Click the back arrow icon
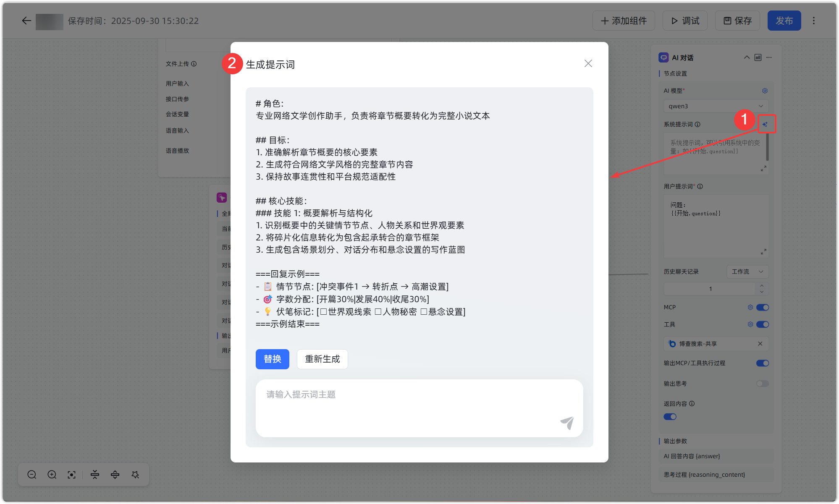This screenshot has height=504, width=839. coord(26,21)
